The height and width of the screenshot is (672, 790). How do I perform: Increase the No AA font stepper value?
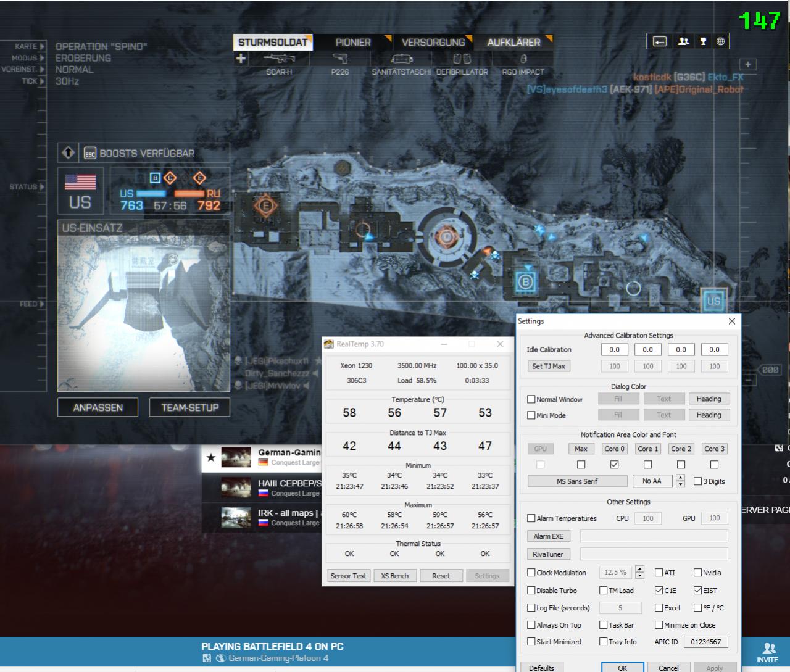(x=680, y=478)
